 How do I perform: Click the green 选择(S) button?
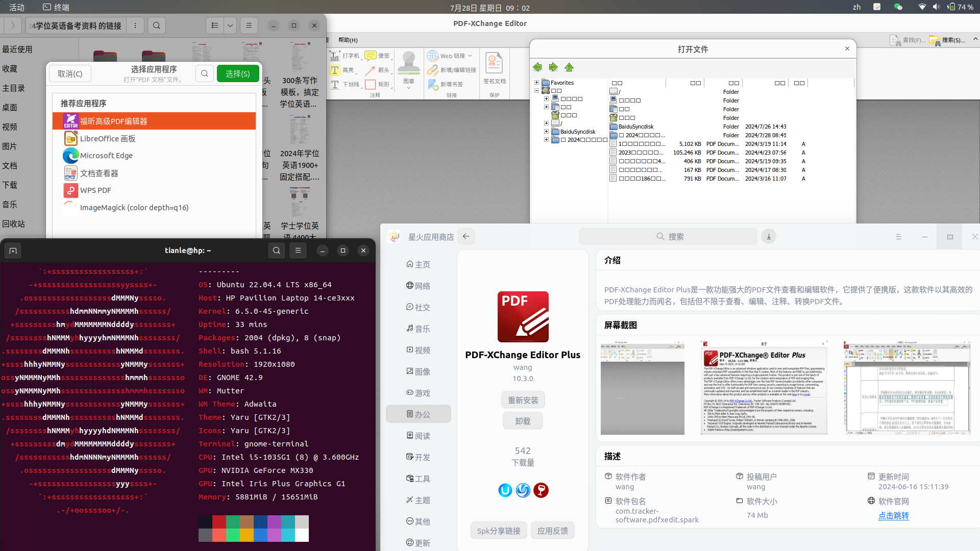(238, 74)
